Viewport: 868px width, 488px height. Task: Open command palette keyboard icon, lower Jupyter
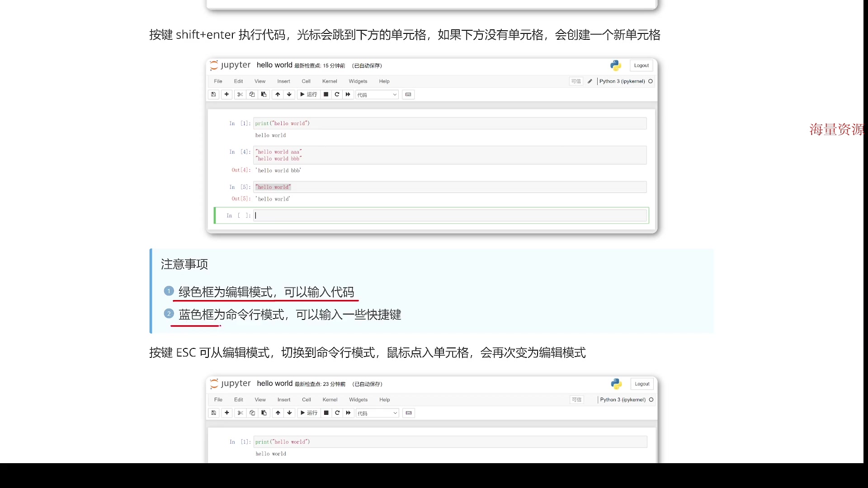pos(409,413)
